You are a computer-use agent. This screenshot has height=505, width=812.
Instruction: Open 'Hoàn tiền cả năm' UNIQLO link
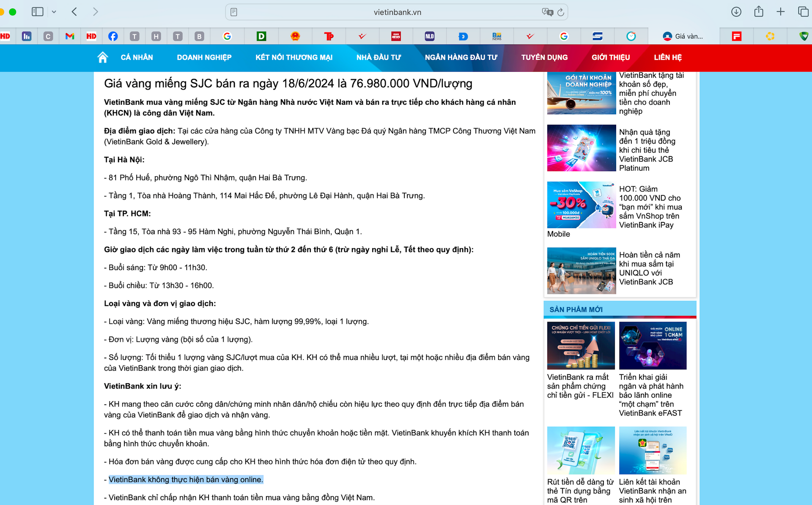tap(650, 268)
